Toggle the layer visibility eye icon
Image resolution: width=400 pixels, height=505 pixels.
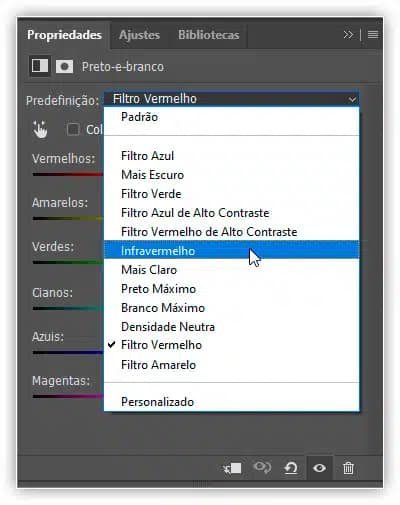[x=319, y=468]
